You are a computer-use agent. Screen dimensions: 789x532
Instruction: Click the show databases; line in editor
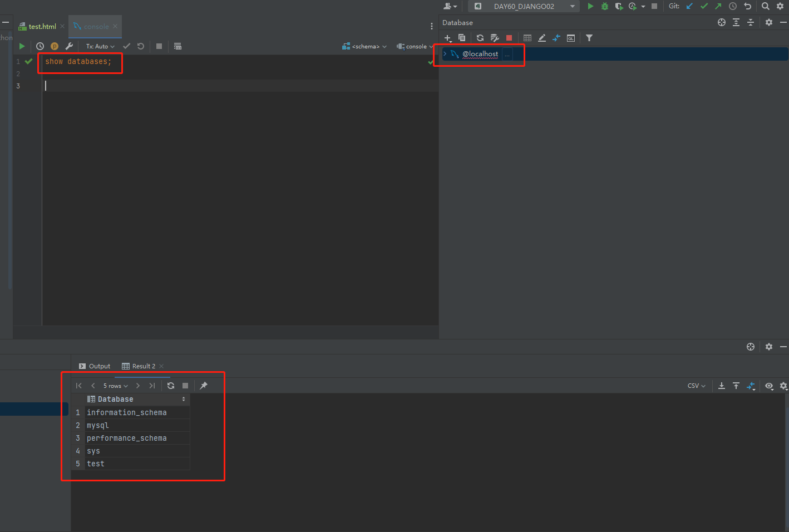(78, 61)
